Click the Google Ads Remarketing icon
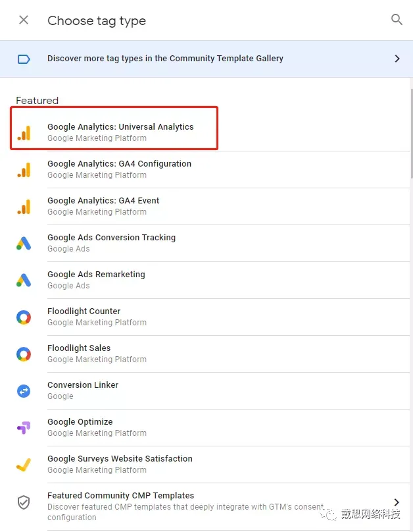Screen dimensions: 413x532 (x=24, y=280)
